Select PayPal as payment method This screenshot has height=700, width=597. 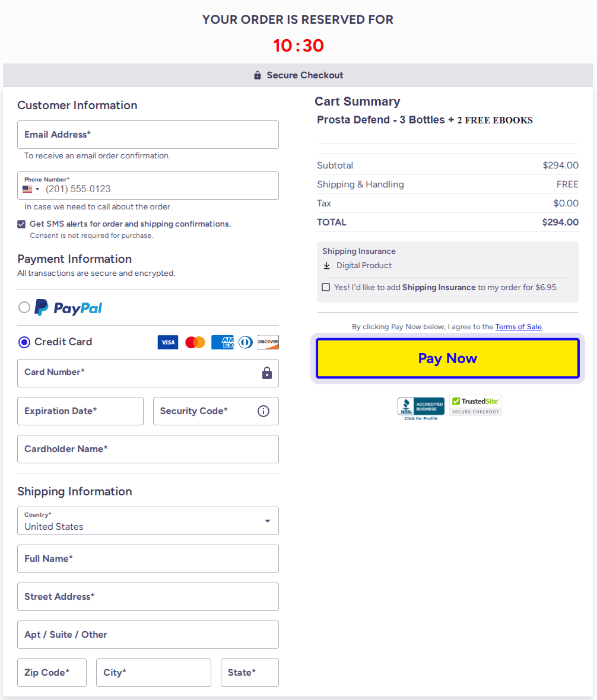coord(24,307)
